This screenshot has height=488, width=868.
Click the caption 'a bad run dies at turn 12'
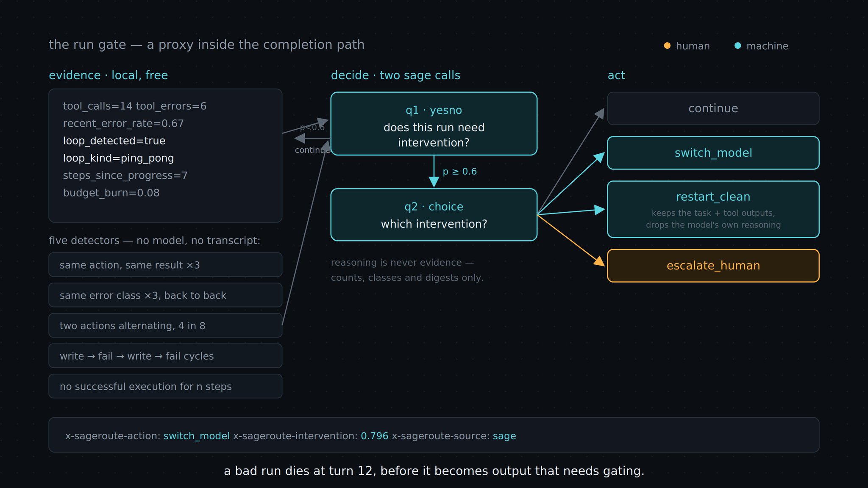pos(300,471)
